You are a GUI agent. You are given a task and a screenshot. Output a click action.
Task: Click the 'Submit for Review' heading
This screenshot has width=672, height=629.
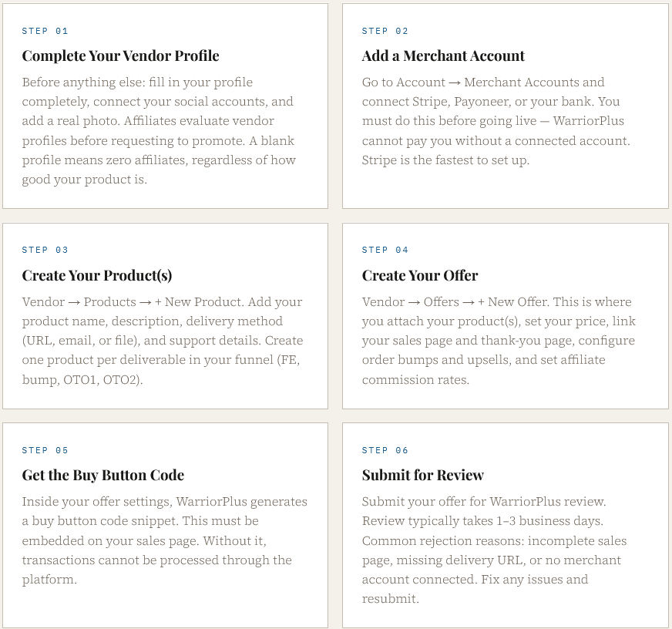(423, 475)
